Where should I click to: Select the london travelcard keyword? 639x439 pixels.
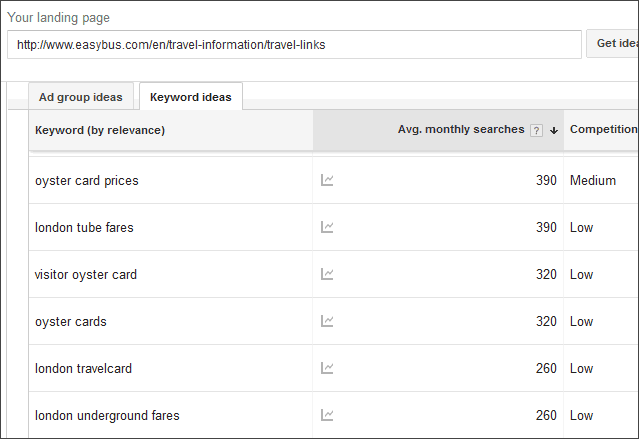tap(84, 368)
